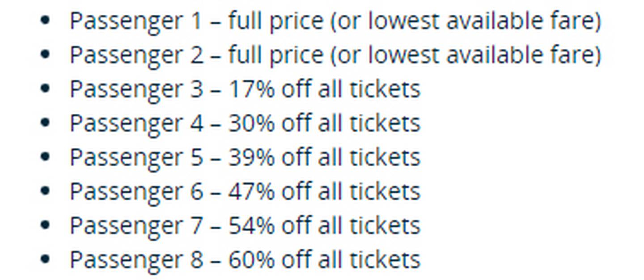This screenshot has height=280, width=644.
Task: Click the 60% discount figure
Action: pyautogui.click(x=252, y=259)
